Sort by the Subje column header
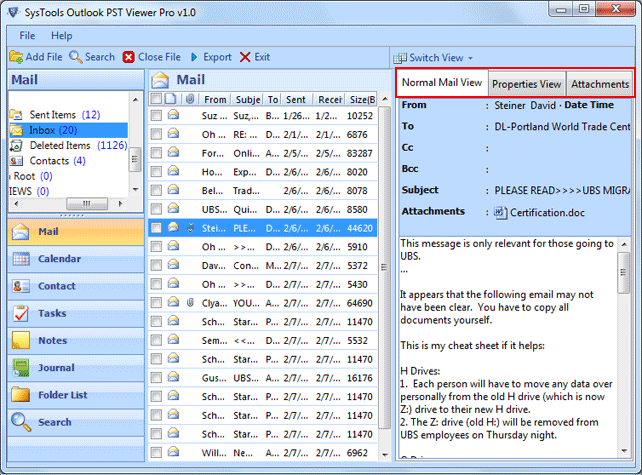Viewport: 642px width, 475px height. (248, 100)
